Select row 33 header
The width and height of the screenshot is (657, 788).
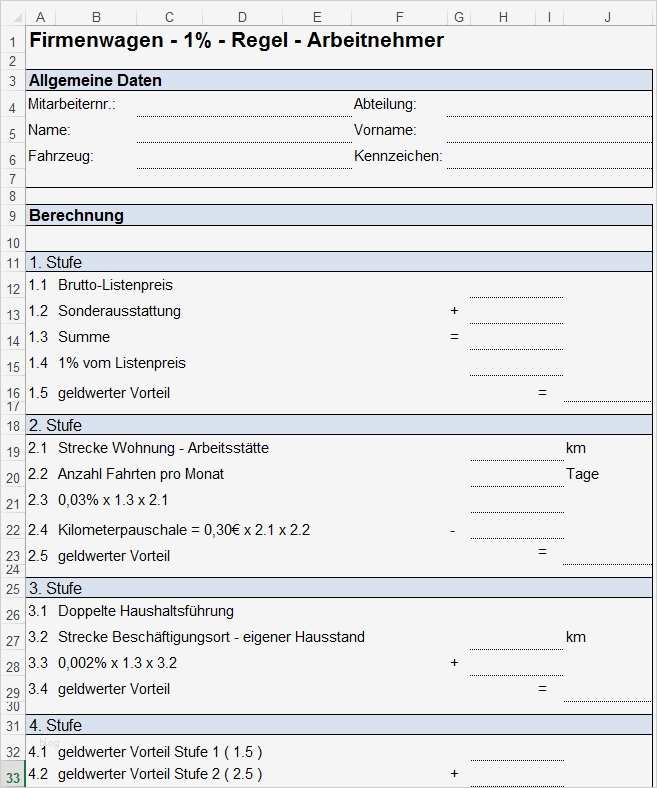click(x=11, y=776)
